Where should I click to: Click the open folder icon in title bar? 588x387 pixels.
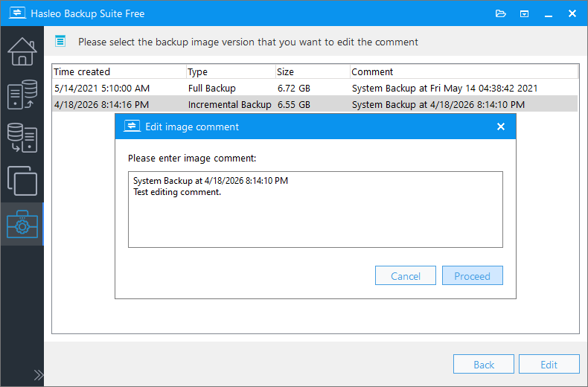(x=501, y=14)
